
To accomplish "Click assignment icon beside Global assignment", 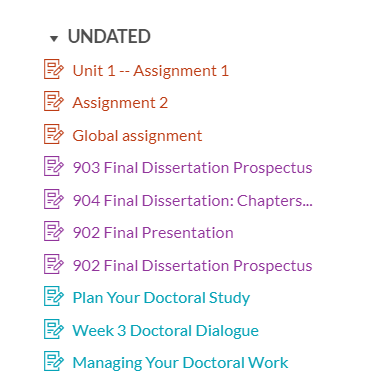I will coord(54,134).
